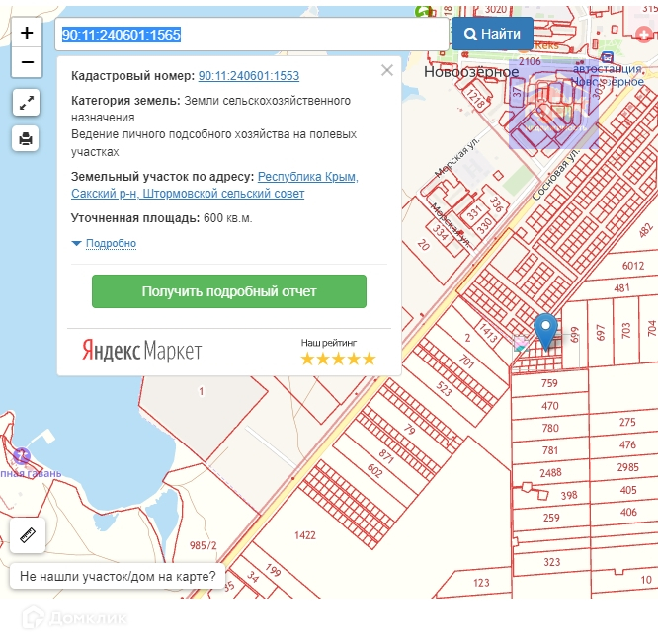The image size is (658, 644).
Task: Close the parcel info popup
Action: [x=386, y=70]
